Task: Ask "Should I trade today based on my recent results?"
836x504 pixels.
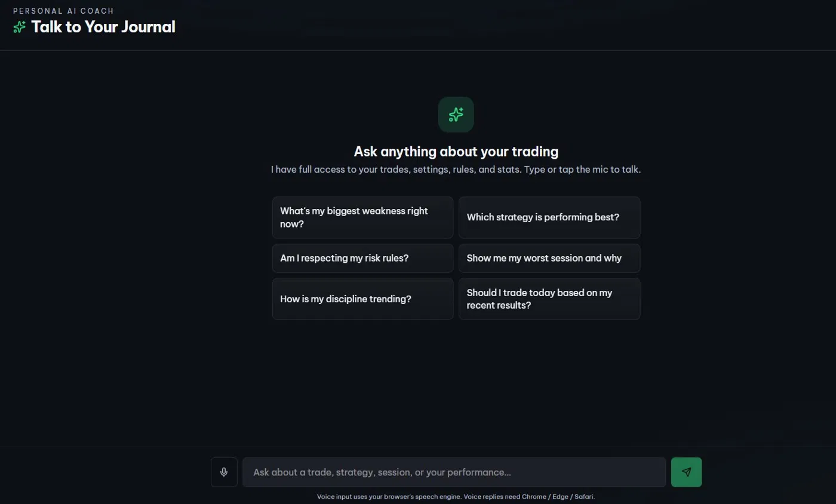Action: (x=549, y=299)
